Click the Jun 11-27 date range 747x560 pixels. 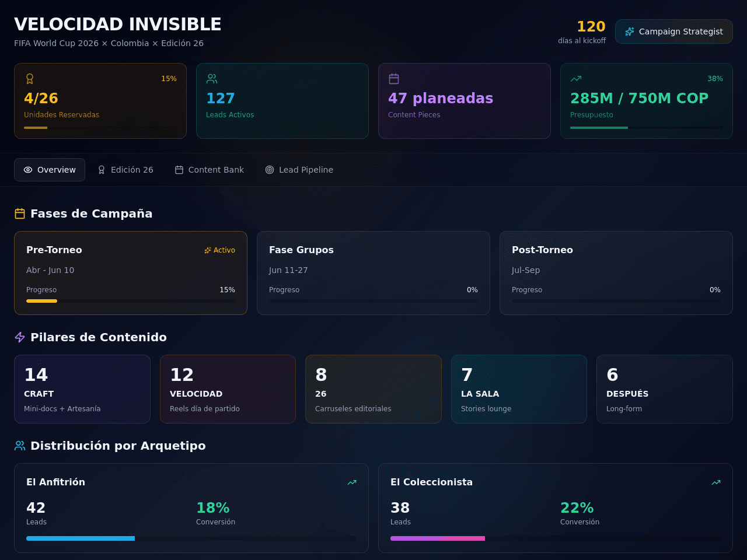(288, 270)
